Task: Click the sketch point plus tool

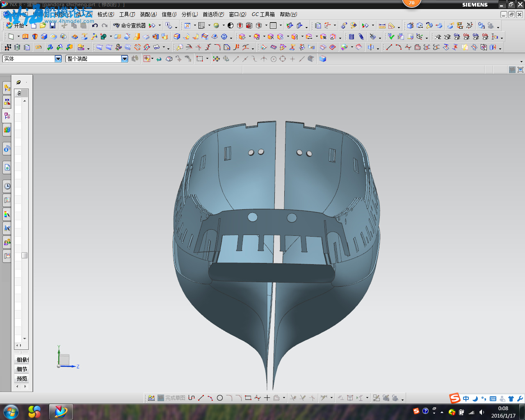Action: tap(267, 398)
